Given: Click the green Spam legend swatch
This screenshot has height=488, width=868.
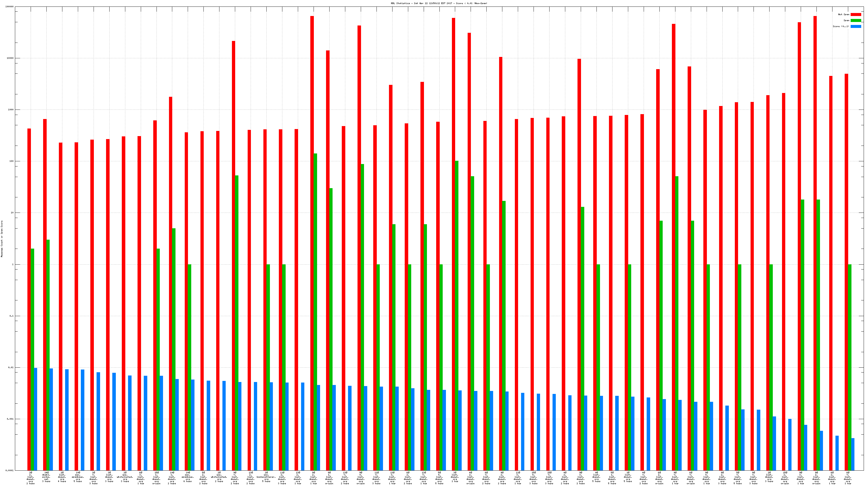Looking at the screenshot, I should [856, 21].
